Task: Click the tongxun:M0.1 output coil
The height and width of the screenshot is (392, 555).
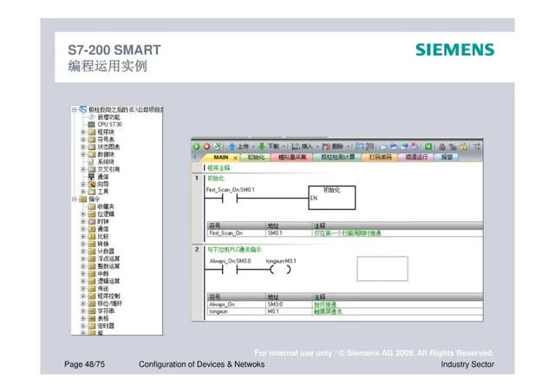Action: (x=280, y=270)
